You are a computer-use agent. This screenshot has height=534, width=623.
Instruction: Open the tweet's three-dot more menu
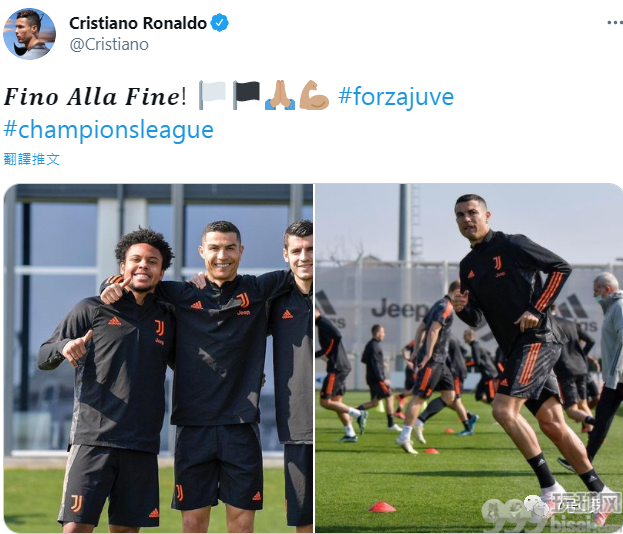[615, 23]
